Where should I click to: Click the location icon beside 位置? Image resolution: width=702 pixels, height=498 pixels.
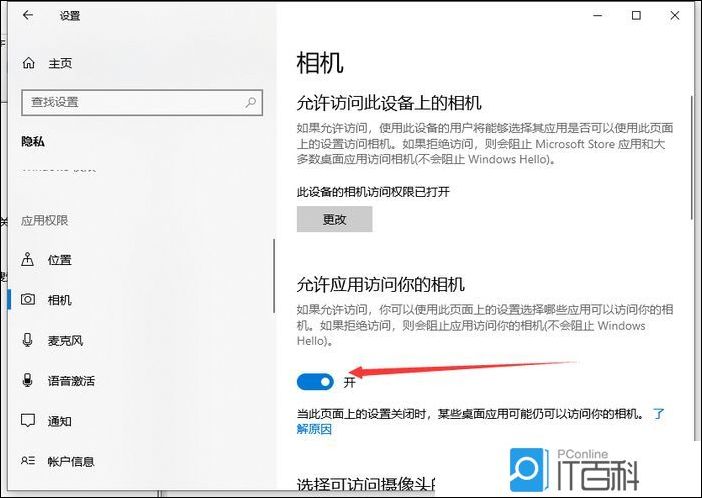pyautogui.click(x=28, y=259)
